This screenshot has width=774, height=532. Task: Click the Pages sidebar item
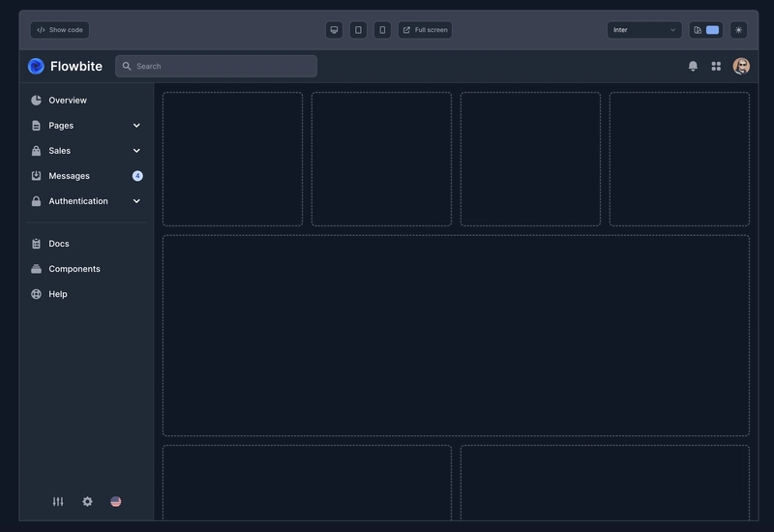coord(86,126)
